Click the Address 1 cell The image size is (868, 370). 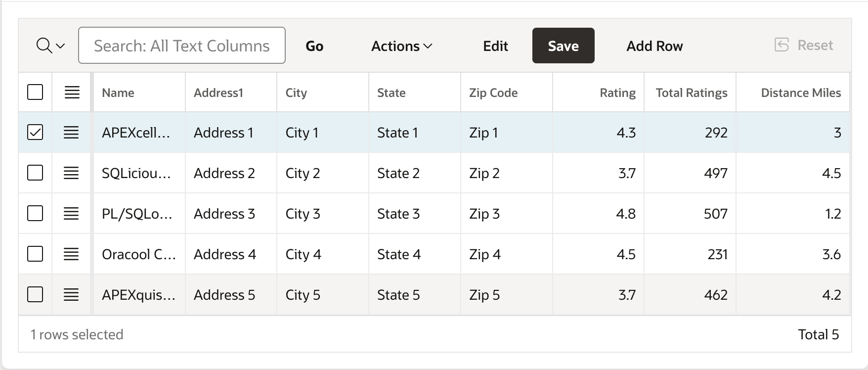(x=231, y=133)
